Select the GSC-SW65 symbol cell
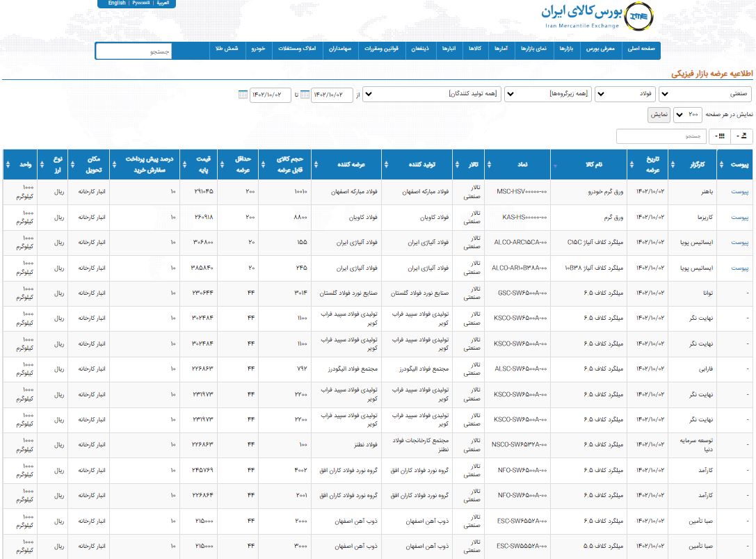The width and height of the screenshot is (756, 559). (517, 293)
